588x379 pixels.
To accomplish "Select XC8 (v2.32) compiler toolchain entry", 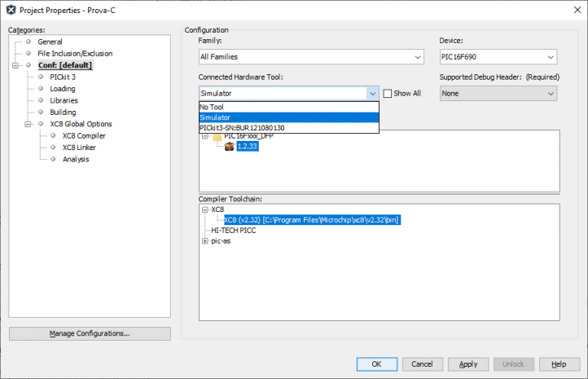I will click(311, 220).
